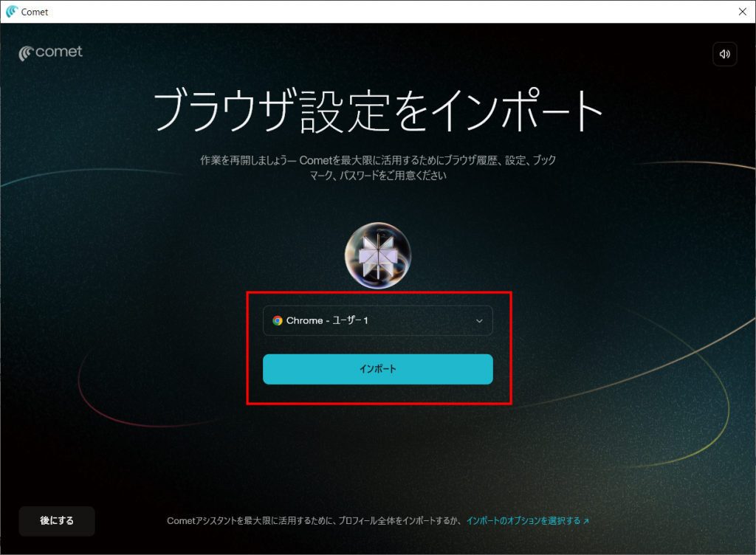Click the Chrome icon in browser selector
756x555 pixels.
click(278, 321)
